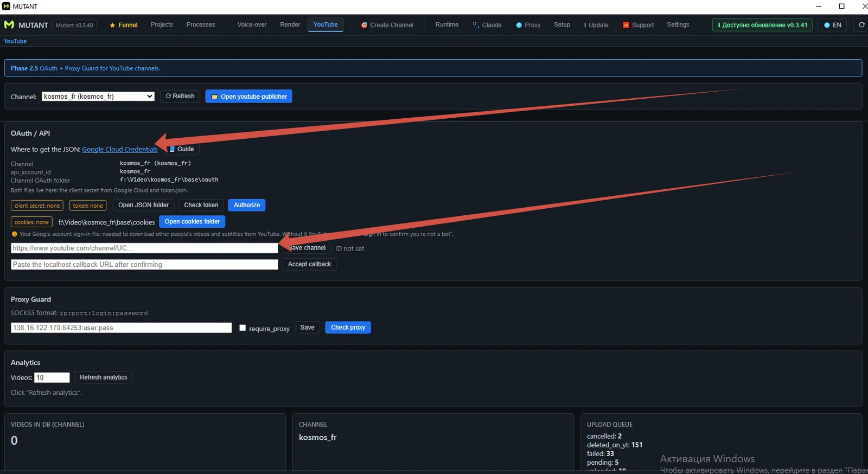This screenshot has width=868, height=474.
Task: Select the YouTube tab
Action: point(325,25)
